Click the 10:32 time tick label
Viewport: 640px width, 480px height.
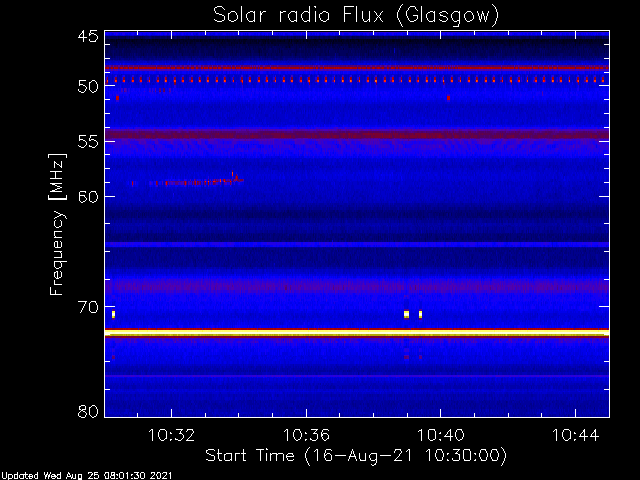click(171, 436)
